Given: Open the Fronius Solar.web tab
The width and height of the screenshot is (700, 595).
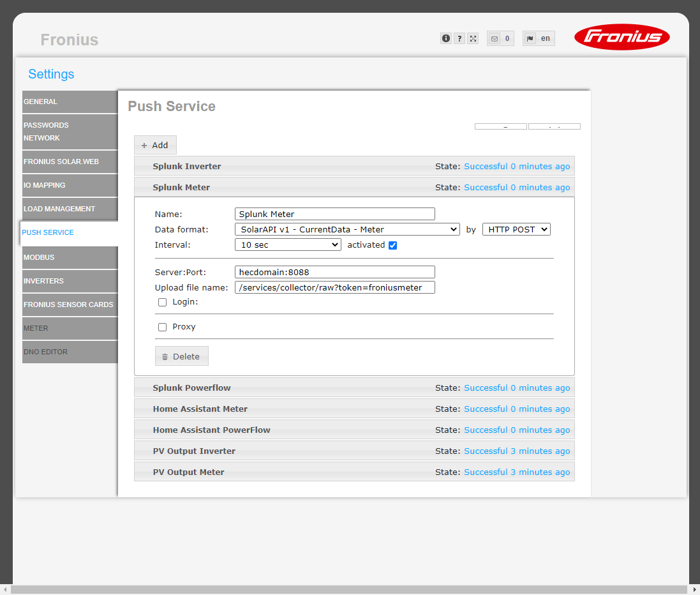Looking at the screenshot, I should click(x=70, y=162).
